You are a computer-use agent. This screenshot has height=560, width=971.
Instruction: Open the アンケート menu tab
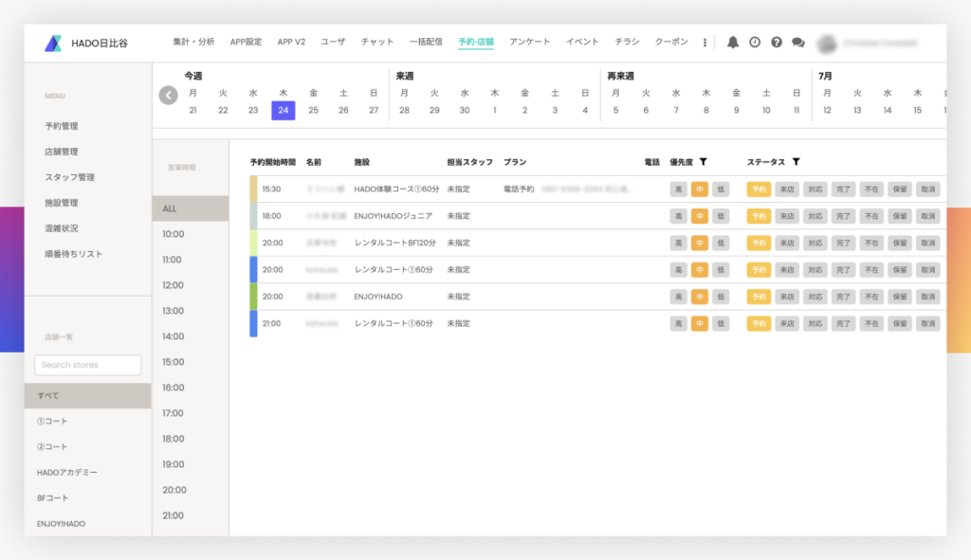529,43
